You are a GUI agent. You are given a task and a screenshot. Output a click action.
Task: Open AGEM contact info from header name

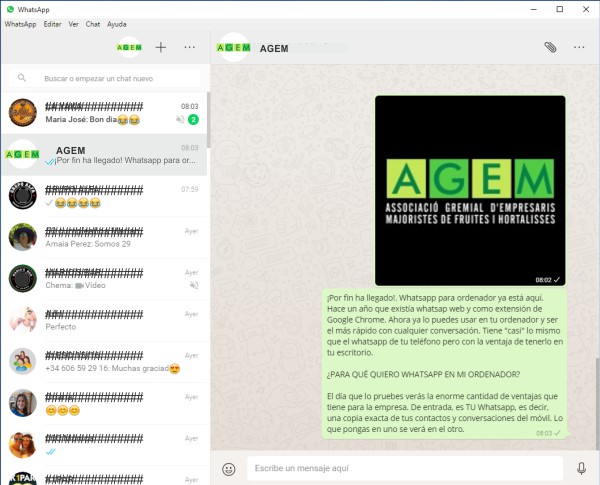274,49
